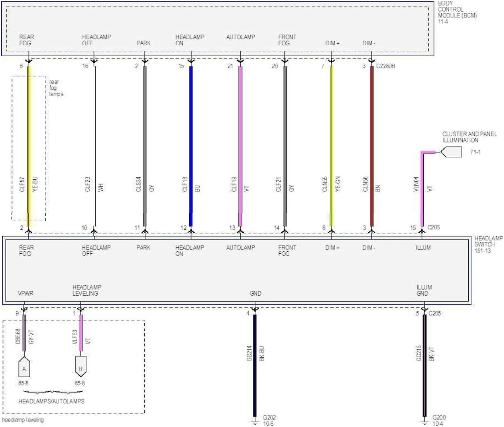Click the GD216 circuit label
Viewport: 504px width, 427px height.
419,353
